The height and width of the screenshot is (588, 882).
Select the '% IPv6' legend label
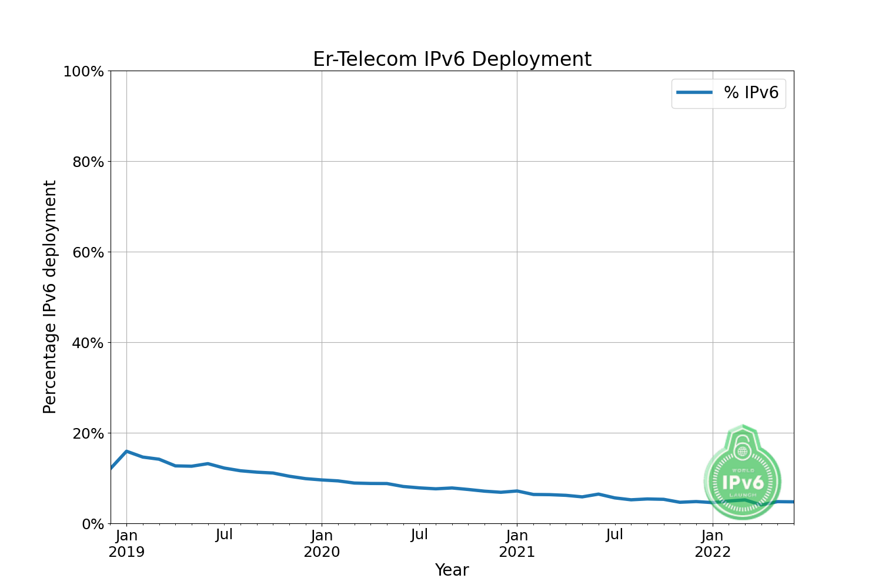tap(751, 92)
